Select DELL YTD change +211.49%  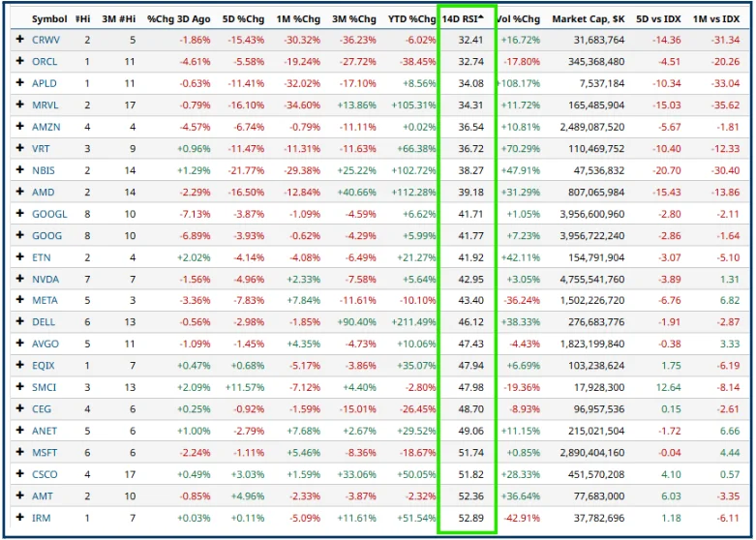click(x=413, y=321)
